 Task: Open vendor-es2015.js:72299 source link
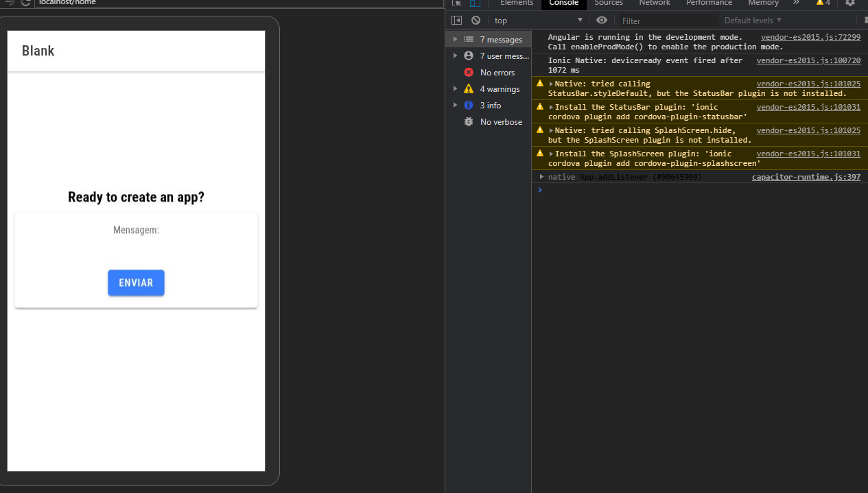coord(810,37)
